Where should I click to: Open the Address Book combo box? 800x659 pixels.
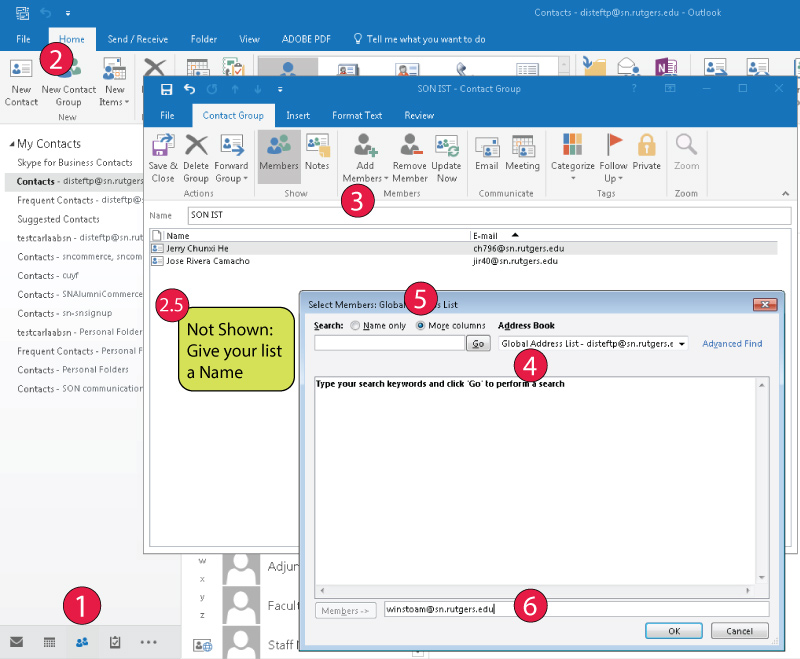click(x=593, y=344)
